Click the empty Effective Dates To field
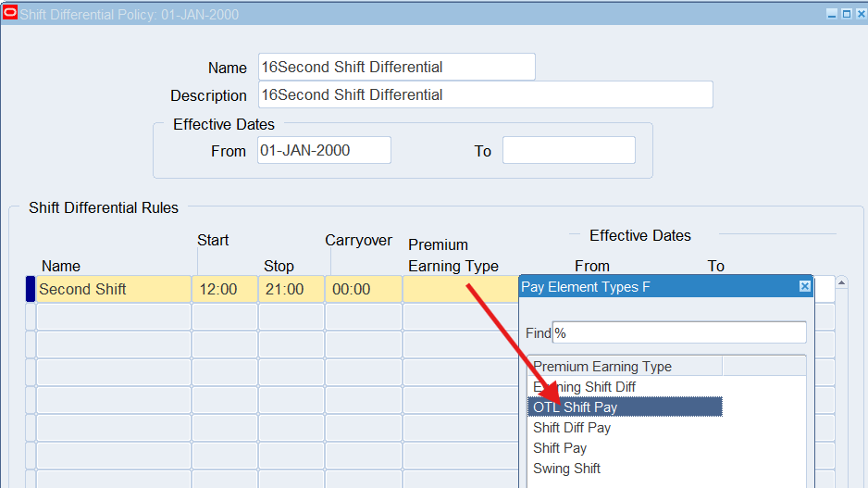 click(x=568, y=150)
